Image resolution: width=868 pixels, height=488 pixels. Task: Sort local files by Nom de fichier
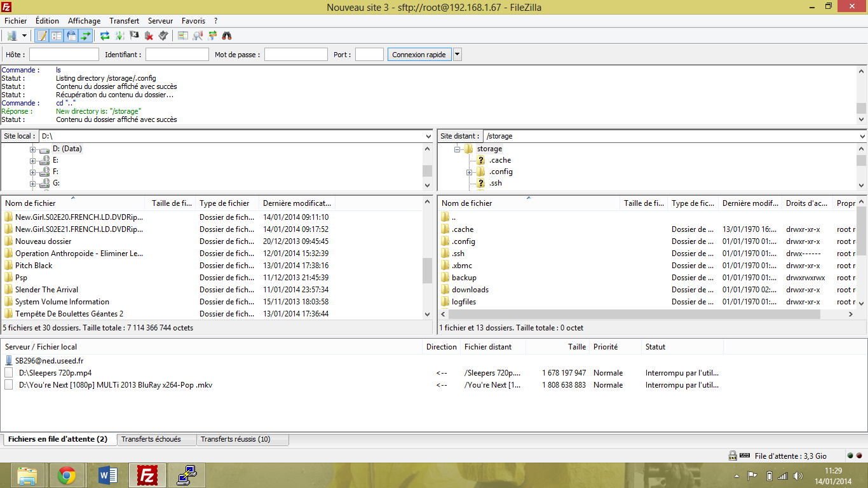point(74,203)
